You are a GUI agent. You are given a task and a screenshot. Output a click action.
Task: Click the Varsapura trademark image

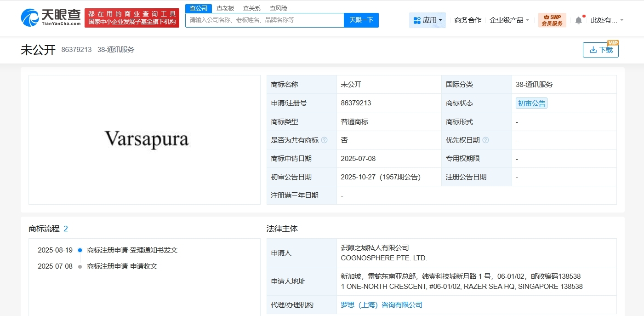click(144, 140)
